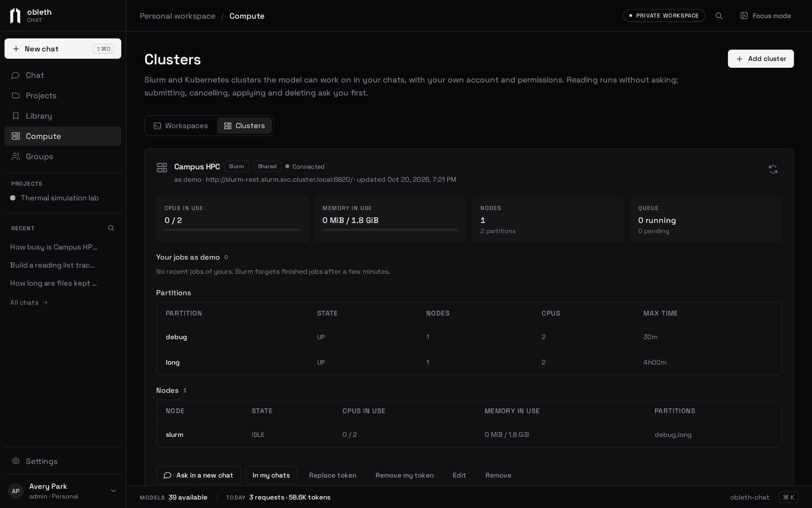Click the plus icon in Add cluster
This screenshot has height=508, width=812.
[739, 59]
